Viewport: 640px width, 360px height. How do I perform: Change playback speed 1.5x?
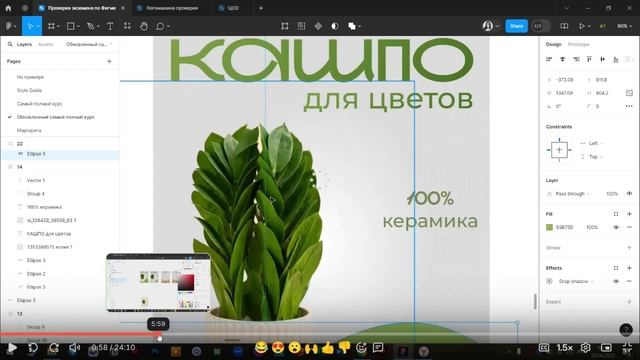tap(564, 347)
